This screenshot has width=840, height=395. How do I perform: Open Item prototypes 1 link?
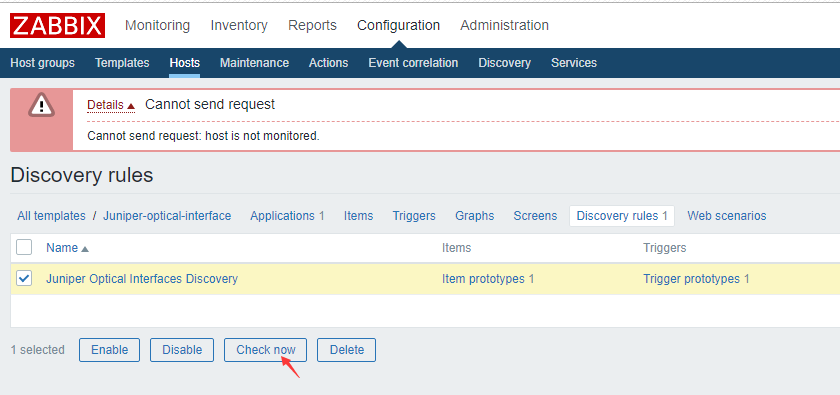click(488, 279)
